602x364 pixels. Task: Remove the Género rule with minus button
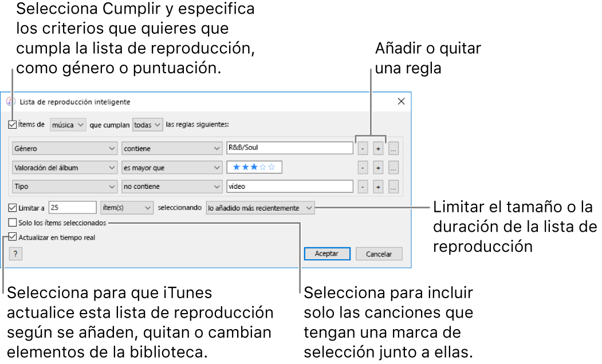(363, 148)
